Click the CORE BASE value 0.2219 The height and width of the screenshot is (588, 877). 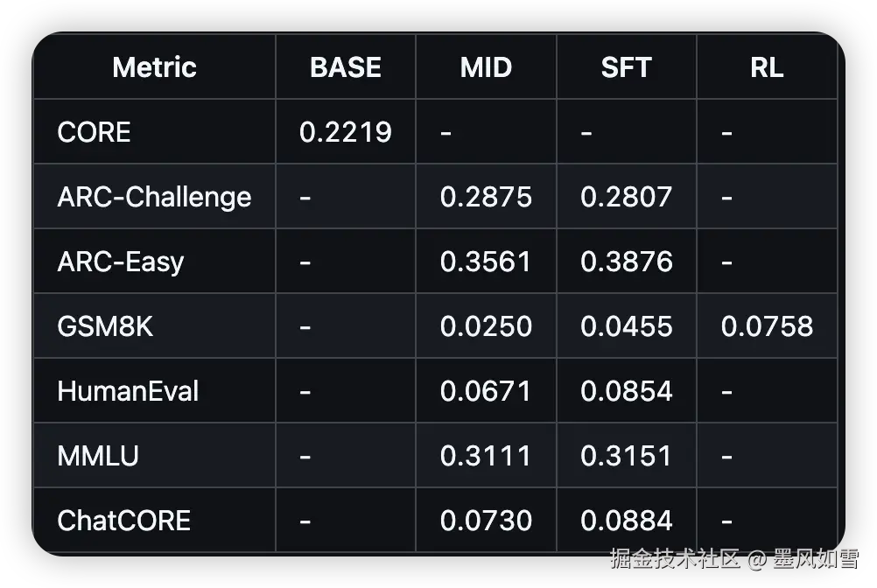(345, 132)
